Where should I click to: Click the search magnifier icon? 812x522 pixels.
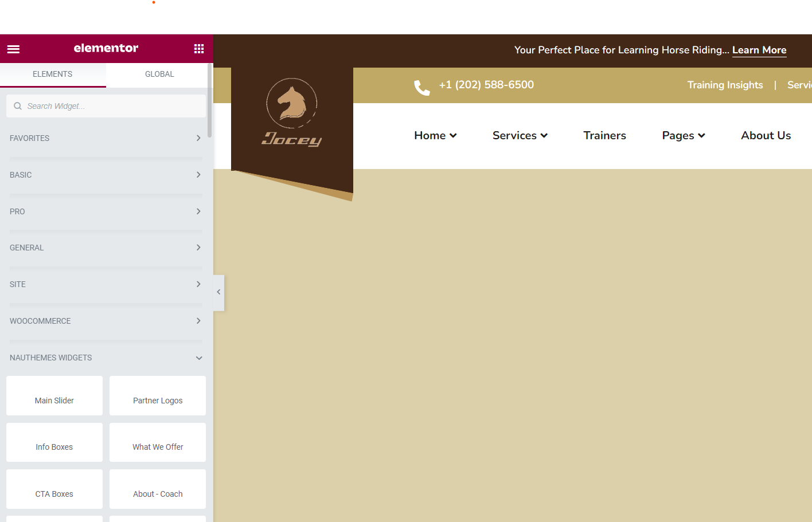click(18, 106)
